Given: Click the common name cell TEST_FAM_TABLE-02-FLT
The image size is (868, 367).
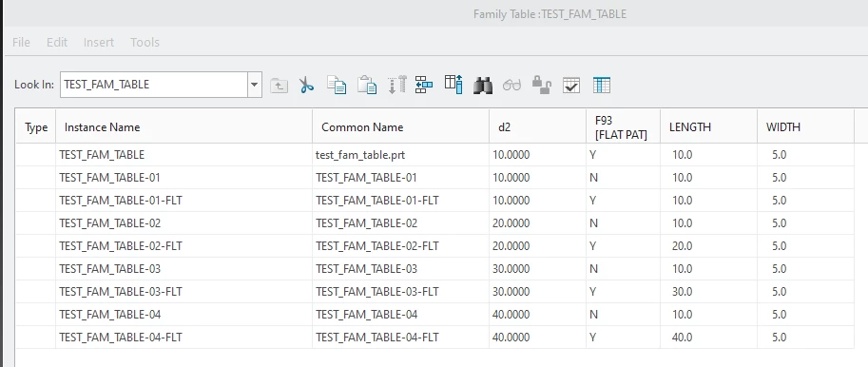Looking at the screenshot, I should [x=401, y=245].
